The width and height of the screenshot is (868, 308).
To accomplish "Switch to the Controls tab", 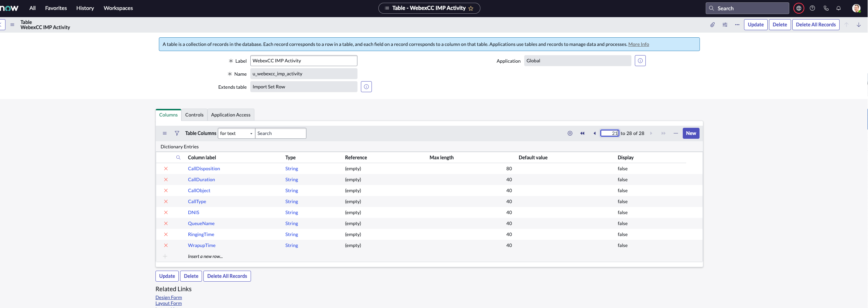I will tap(194, 115).
